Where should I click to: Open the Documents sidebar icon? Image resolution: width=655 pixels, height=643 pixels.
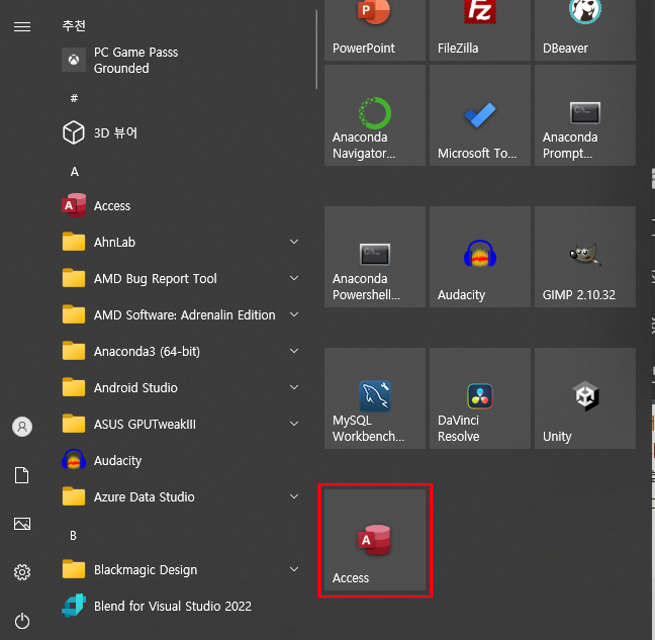(22, 475)
